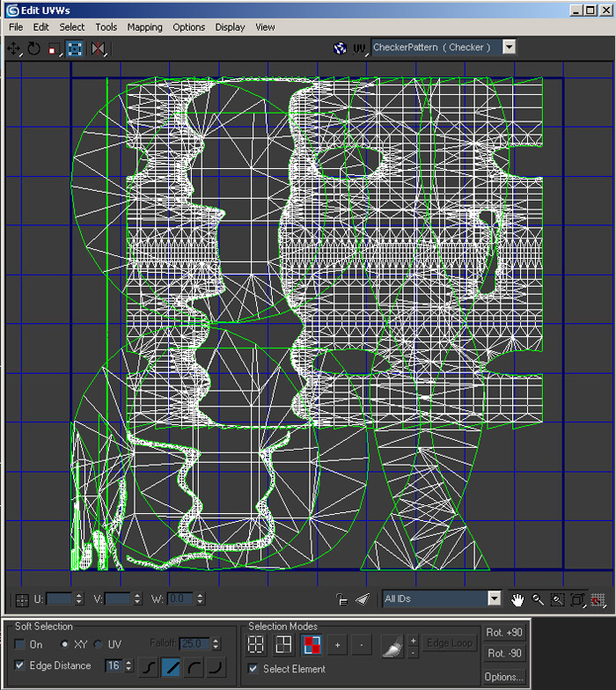This screenshot has height=690, width=616.
Task: Toggle the Select Element checkbox
Action: click(x=254, y=669)
